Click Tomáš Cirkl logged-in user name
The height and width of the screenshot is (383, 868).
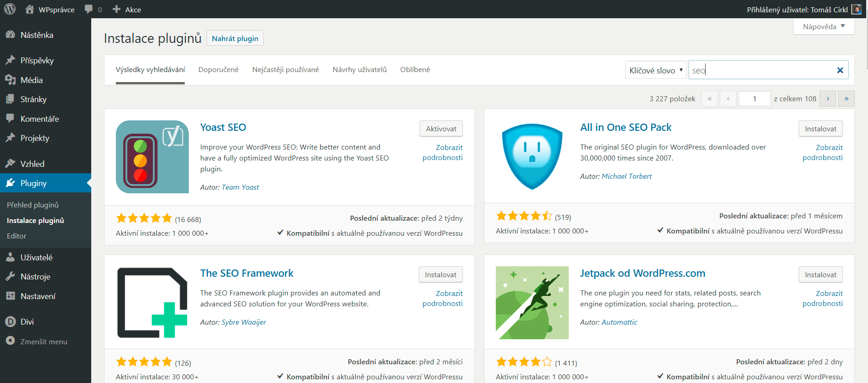click(829, 10)
